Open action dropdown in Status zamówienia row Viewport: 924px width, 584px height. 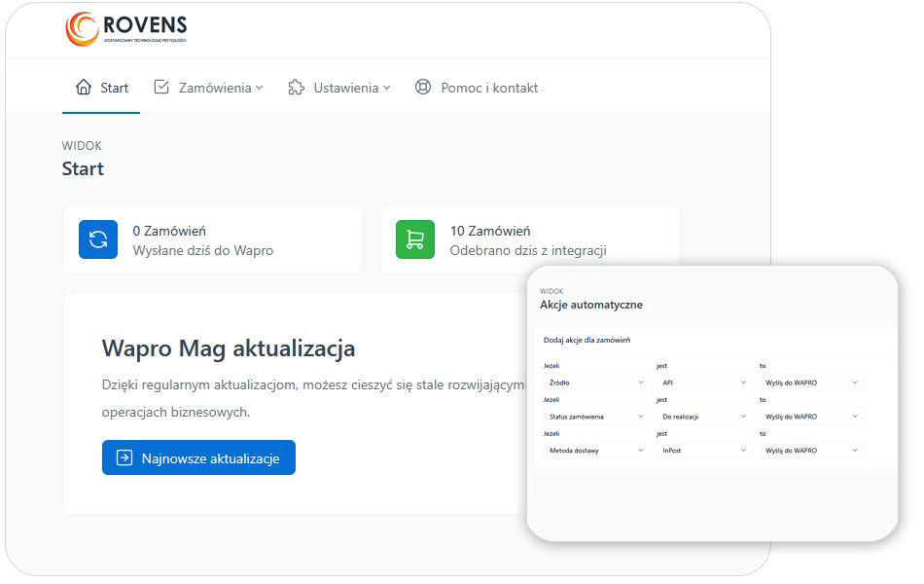[811, 417]
